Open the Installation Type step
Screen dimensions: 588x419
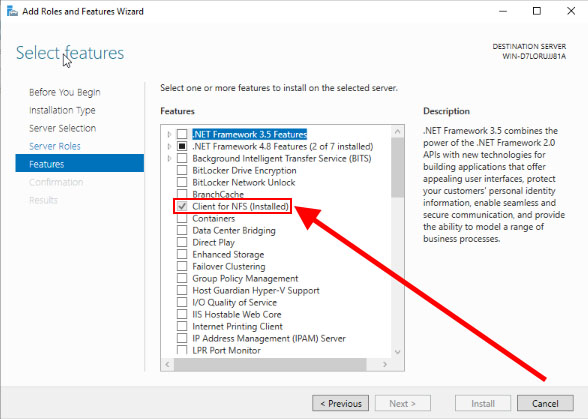point(62,110)
